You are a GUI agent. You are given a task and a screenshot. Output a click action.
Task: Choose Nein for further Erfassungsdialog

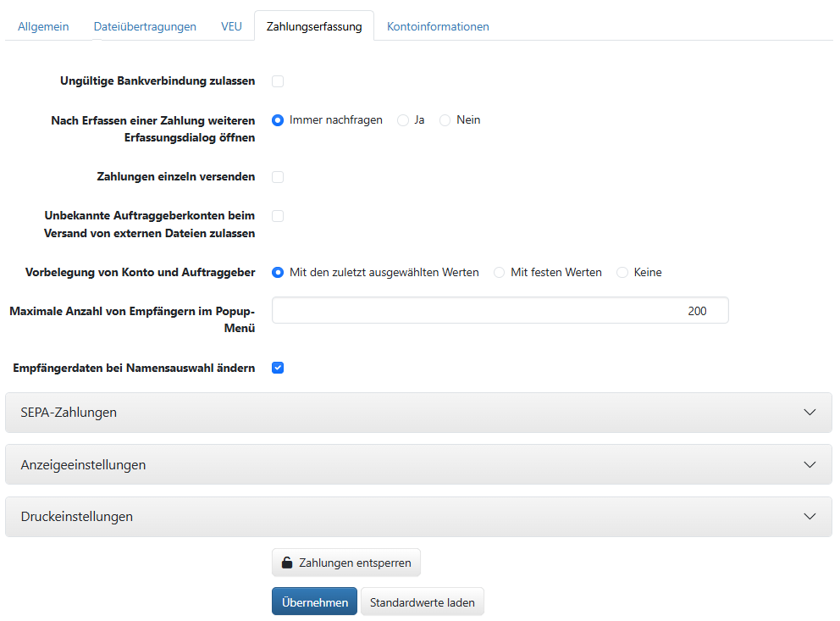coord(445,120)
